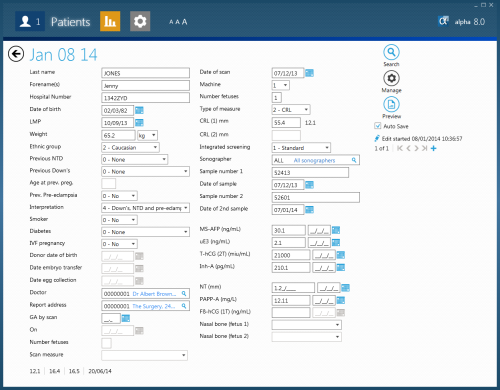Open calendar for GA by scan

[126, 318]
